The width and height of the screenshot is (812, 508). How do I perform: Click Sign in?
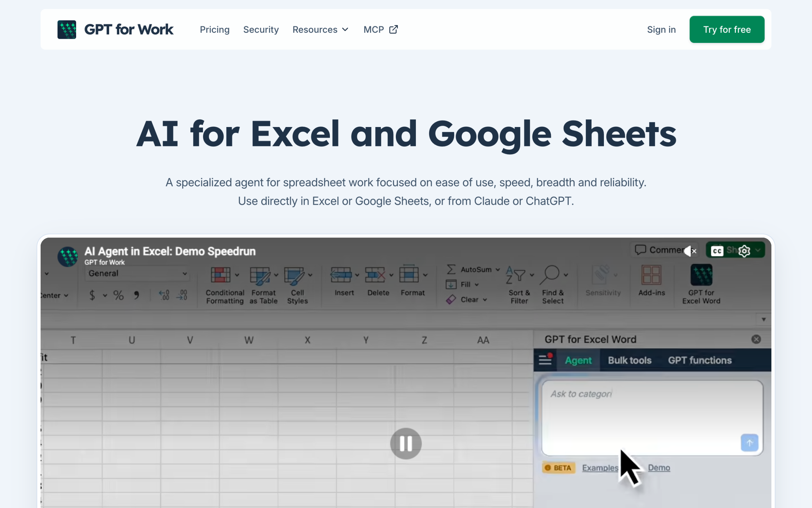[661, 30]
